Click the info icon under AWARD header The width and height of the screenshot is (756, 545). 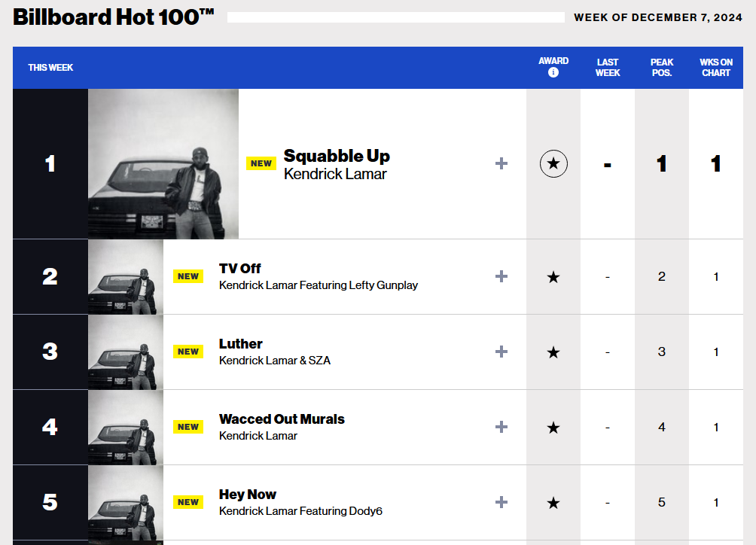(x=553, y=72)
